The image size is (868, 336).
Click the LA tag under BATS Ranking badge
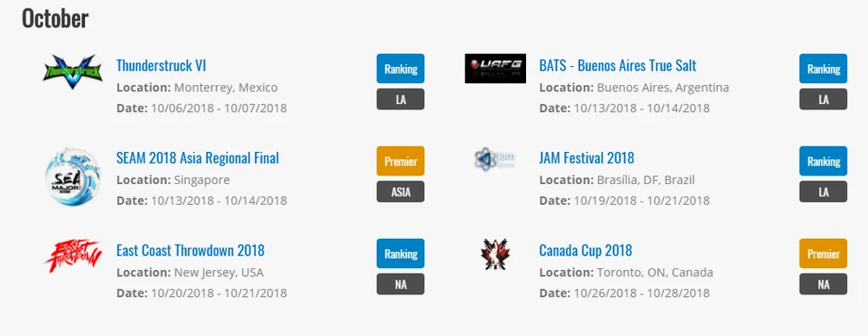pyautogui.click(x=823, y=99)
